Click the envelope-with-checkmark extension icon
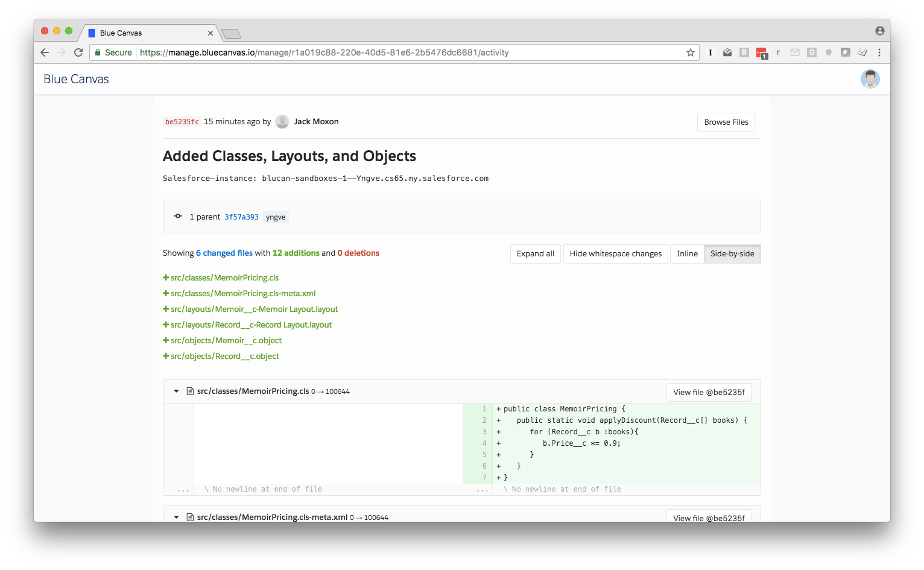Screen dimensions: 924x570 727,52
